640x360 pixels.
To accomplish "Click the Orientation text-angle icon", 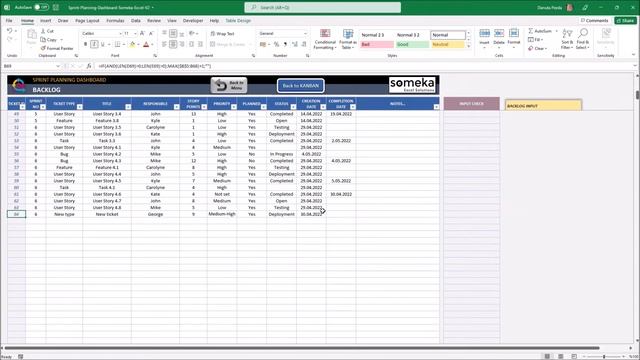I will point(191,33).
